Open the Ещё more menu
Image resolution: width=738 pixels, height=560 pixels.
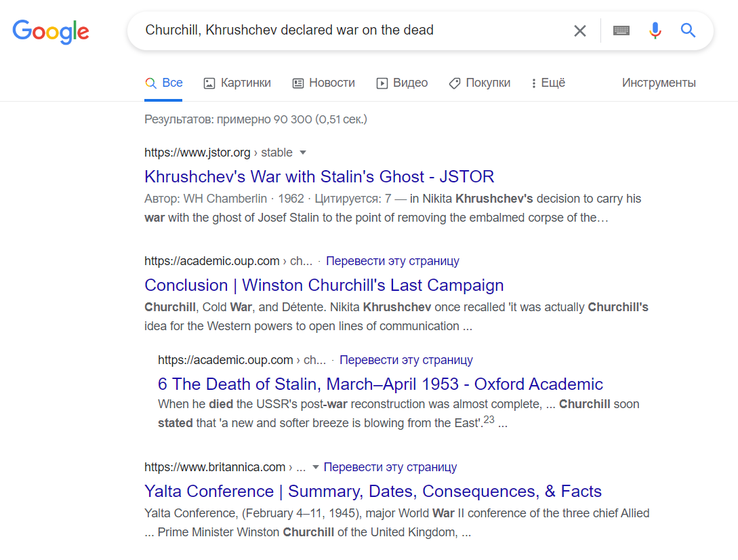[548, 83]
